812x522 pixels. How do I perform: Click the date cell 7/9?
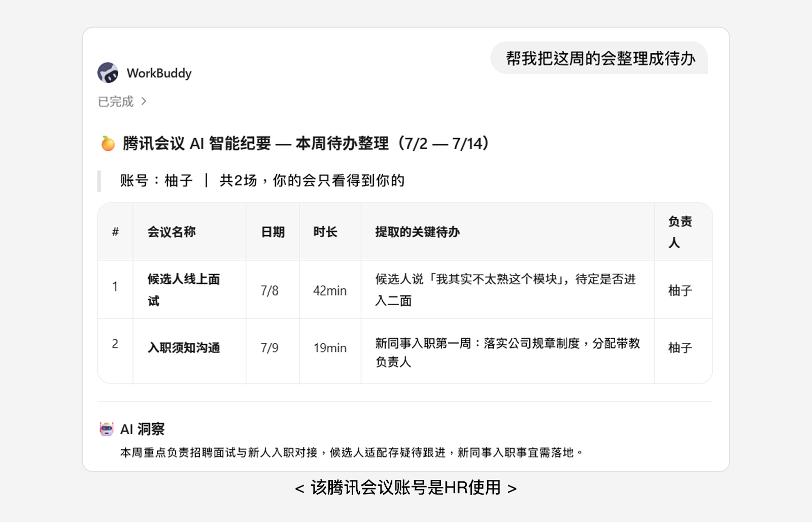tap(269, 348)
